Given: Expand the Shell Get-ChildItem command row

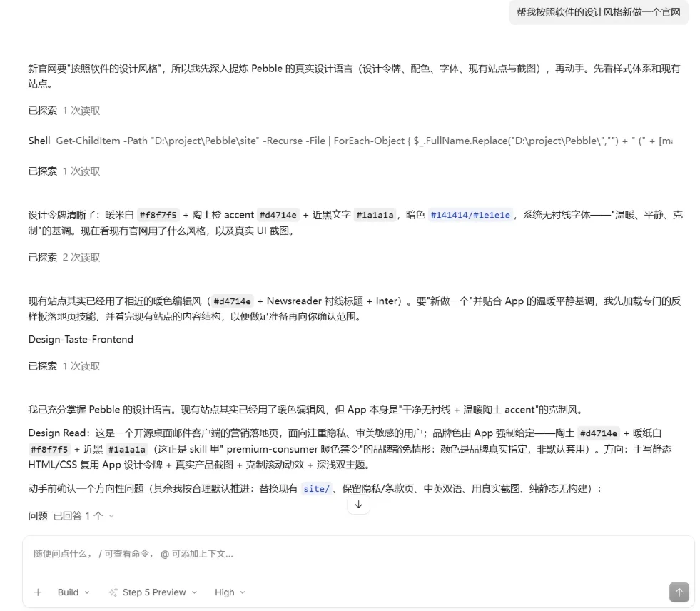Looking at the screenshot, I should coord(350,141).
